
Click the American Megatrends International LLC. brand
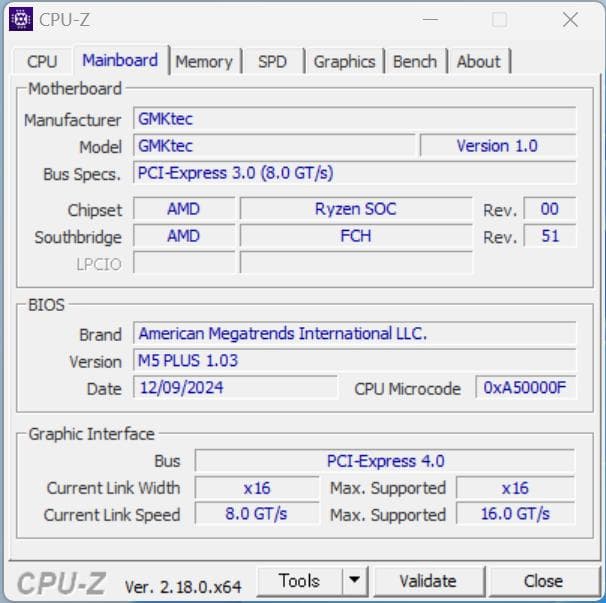[x=354, y=333]
